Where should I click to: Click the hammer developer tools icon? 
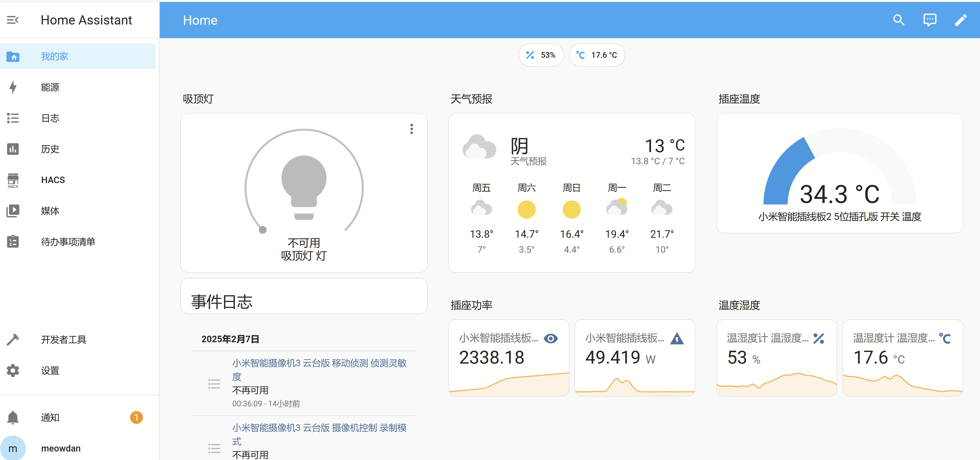click(x=13, y=339)
